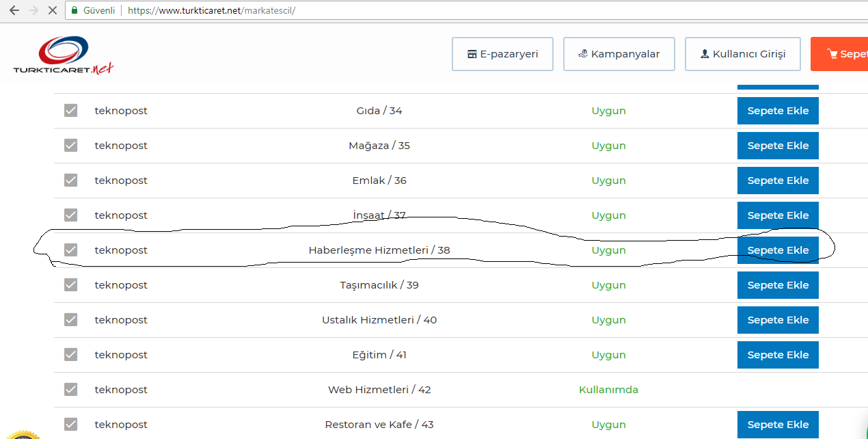Toggle checkbox for Web Hizmetleri / 42
The width and height of the screenshot is (868, 439).
click(x=71, y=389)
